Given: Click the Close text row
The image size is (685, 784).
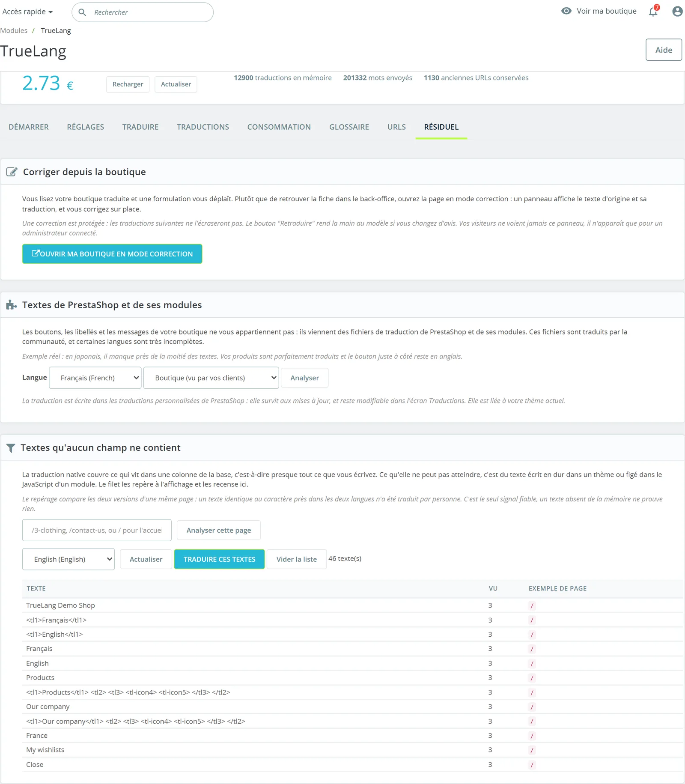Looking at the screenshot, I should [353, 764].
